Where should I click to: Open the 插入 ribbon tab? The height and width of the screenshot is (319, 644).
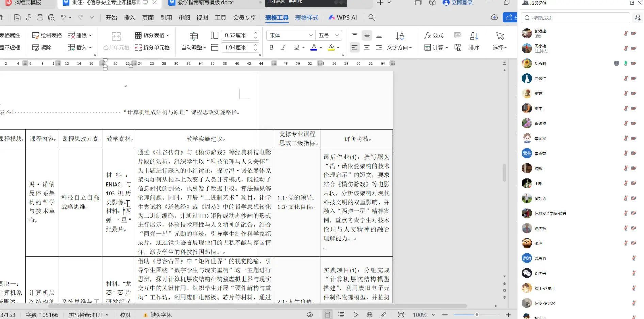(x=129, y=18)
